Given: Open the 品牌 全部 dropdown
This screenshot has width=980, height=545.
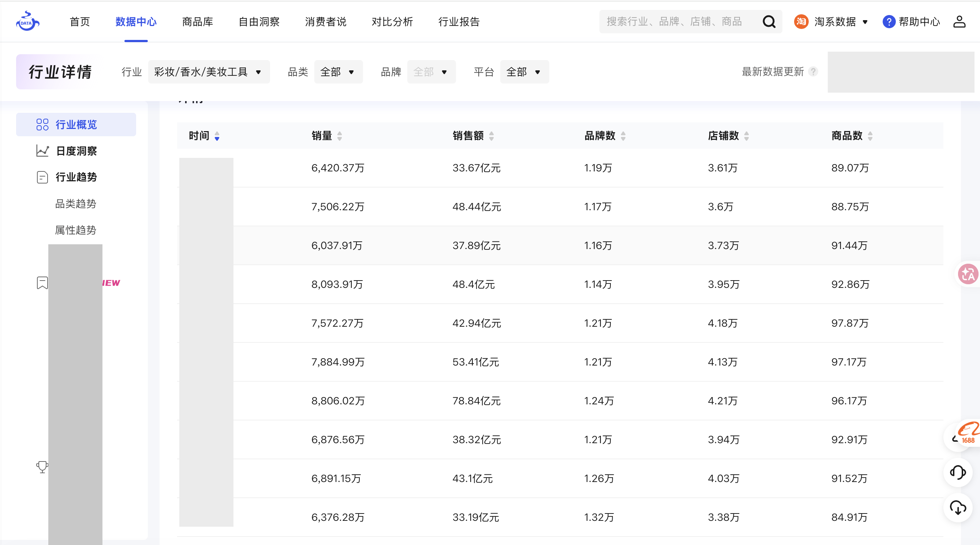Looking at the screenshot, I should [431, 71].
